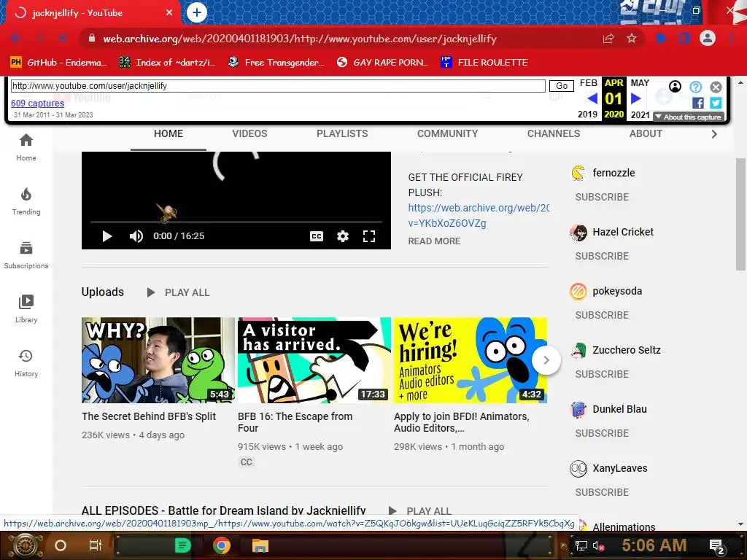Open the 609 captures link
This screenshot has width=747, height=560.
pos(38,104)
